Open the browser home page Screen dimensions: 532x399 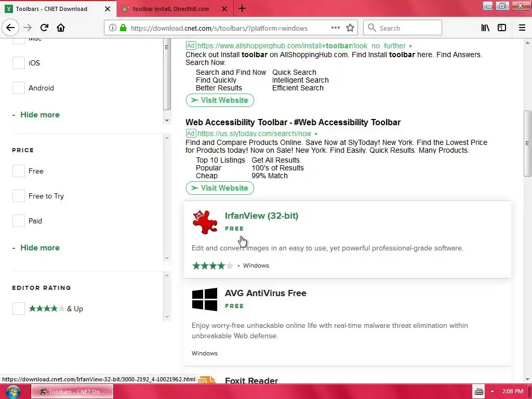[x=61, y=28]
